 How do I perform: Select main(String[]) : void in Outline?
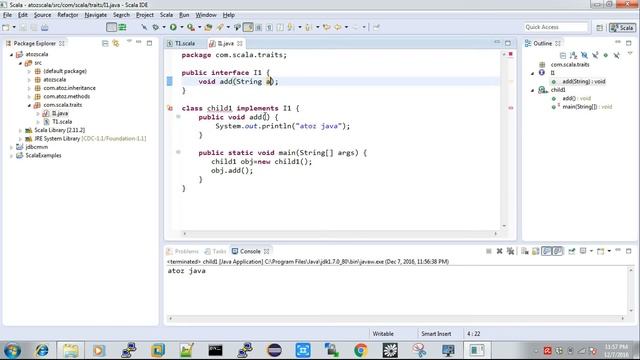click(587, 107)
